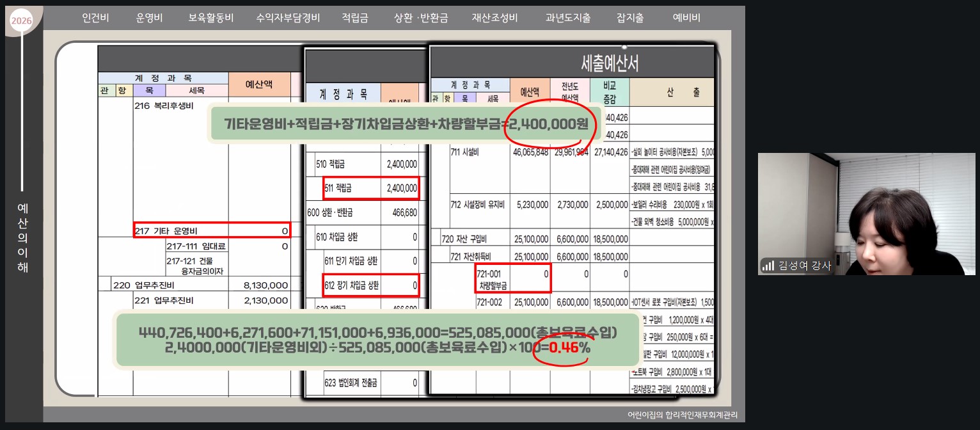
Task: Select the 예비비 tab
Action: tap(686, 18)
